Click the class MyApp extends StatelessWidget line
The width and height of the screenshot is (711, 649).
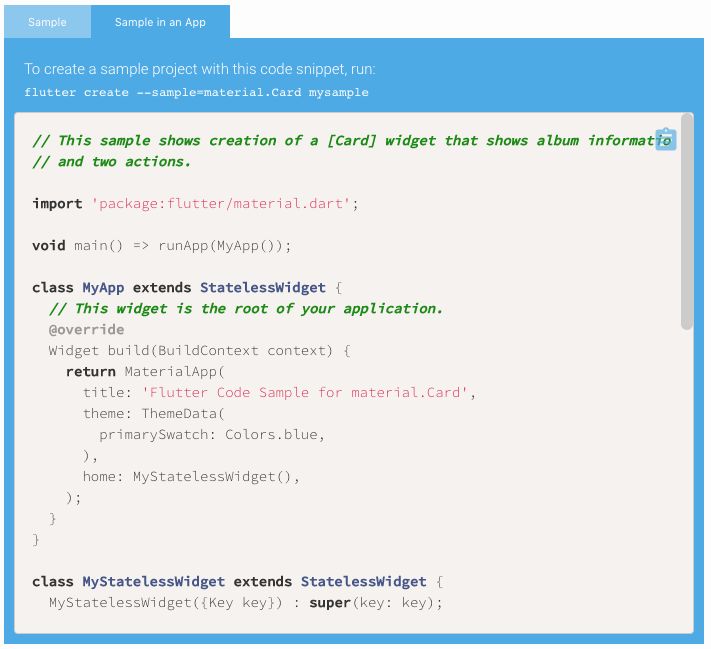[187, 288]
